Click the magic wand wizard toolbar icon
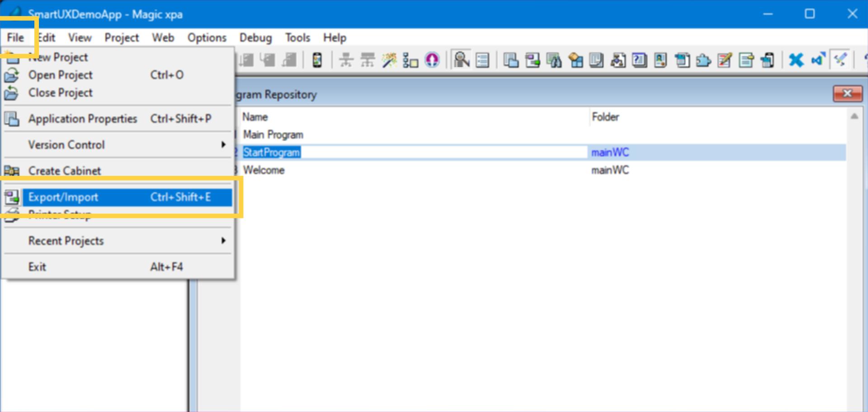The image size is (868, 412). (389, 59)
